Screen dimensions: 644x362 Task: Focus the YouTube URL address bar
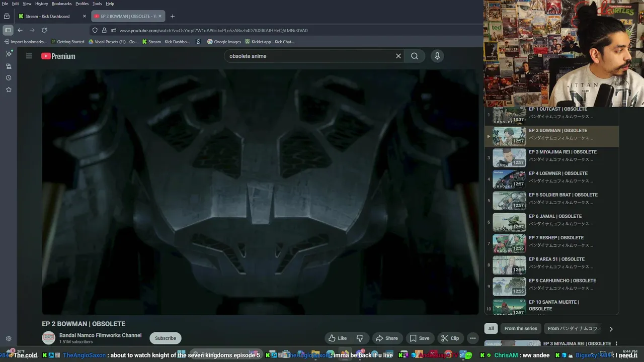[x=213, y=30]
